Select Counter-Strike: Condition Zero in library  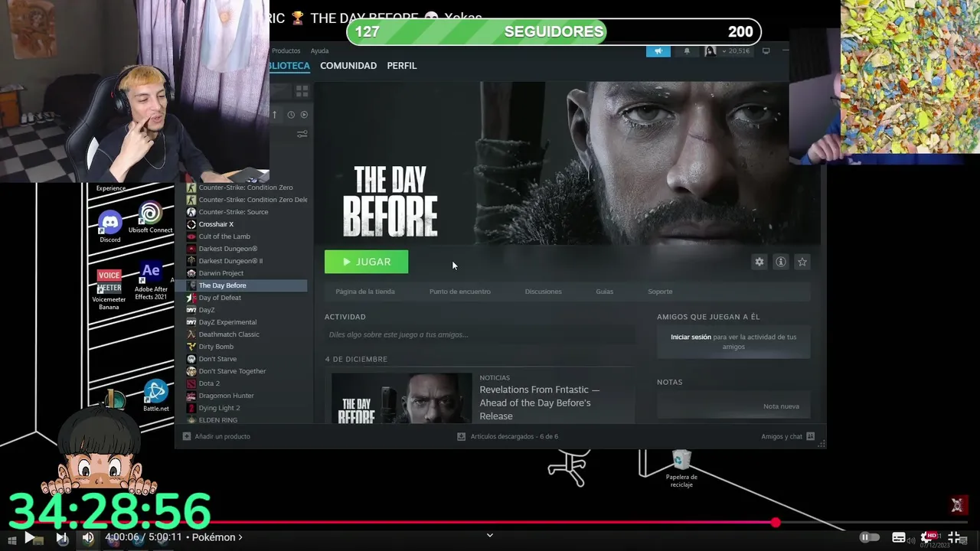point(246,187)
